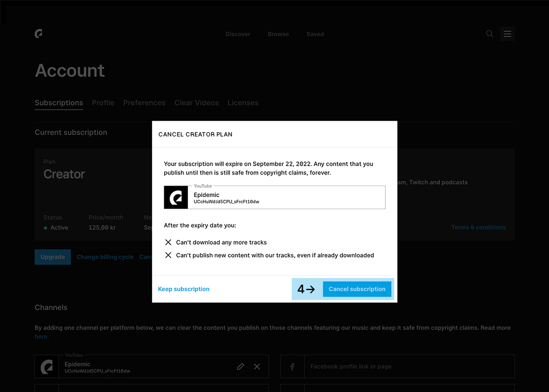Click Epidemic channel avatar in Channels list
549x392 pixels.
point(47,366)
